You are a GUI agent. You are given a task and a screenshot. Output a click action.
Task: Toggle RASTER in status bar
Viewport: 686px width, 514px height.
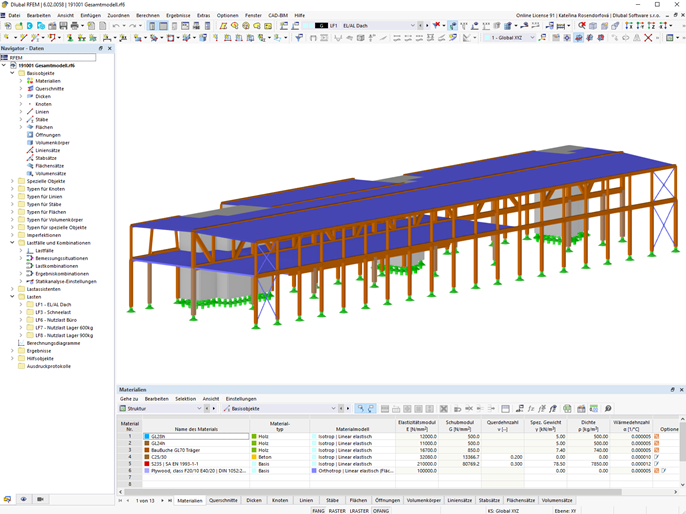coord(337,511)
